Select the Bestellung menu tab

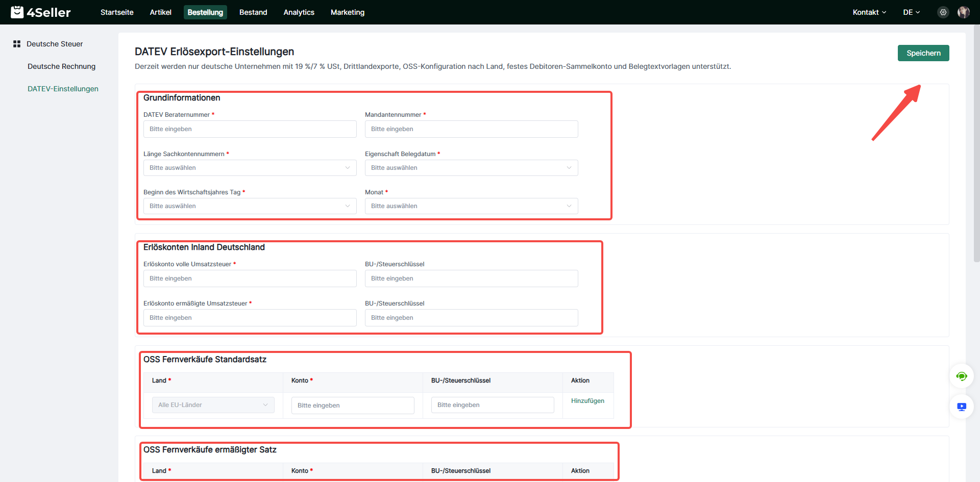pyautogui.click(x=205, y=12)
